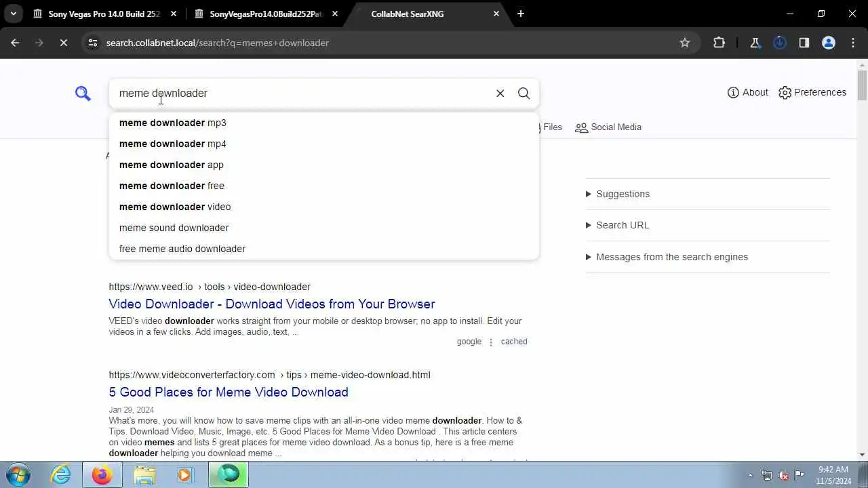Open Firefox from the taskbar
868x488 pixels.
coord(102,474)
